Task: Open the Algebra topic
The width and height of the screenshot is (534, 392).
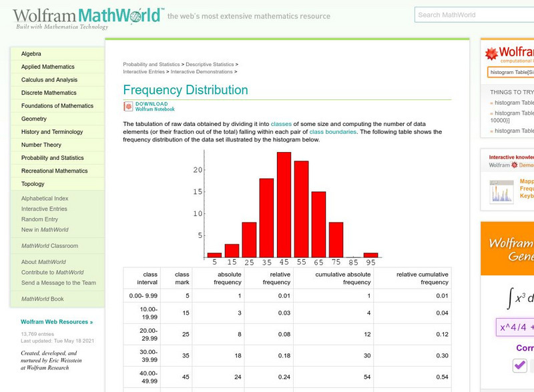Action: pyautogui.click(x=31, y=54)
